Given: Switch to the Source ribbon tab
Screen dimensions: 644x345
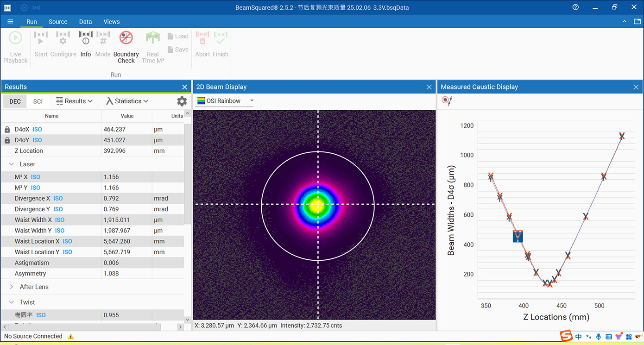Looking at the screenshot, I should (x=58, y=22).
